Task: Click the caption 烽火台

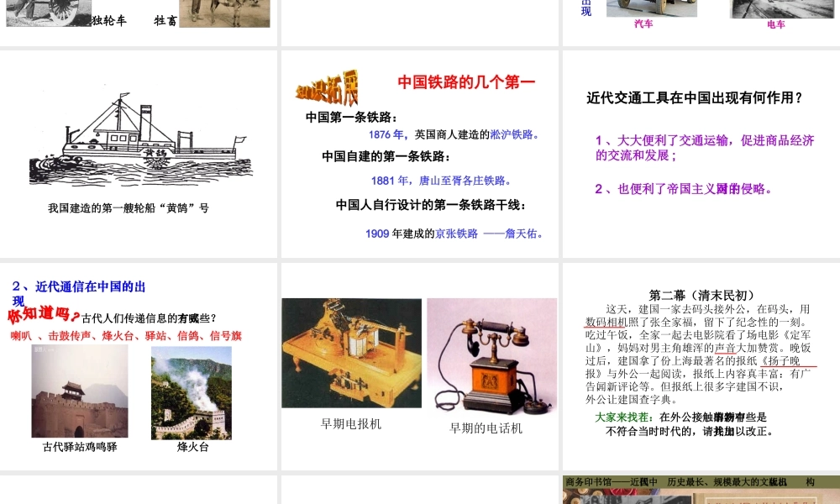Action: 193,447
